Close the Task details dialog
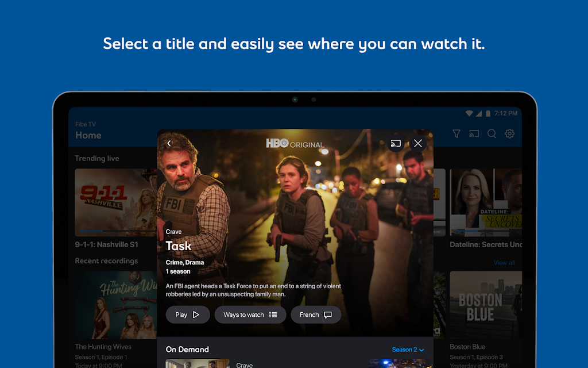588x368 pixels. click(x=418, y=144)
